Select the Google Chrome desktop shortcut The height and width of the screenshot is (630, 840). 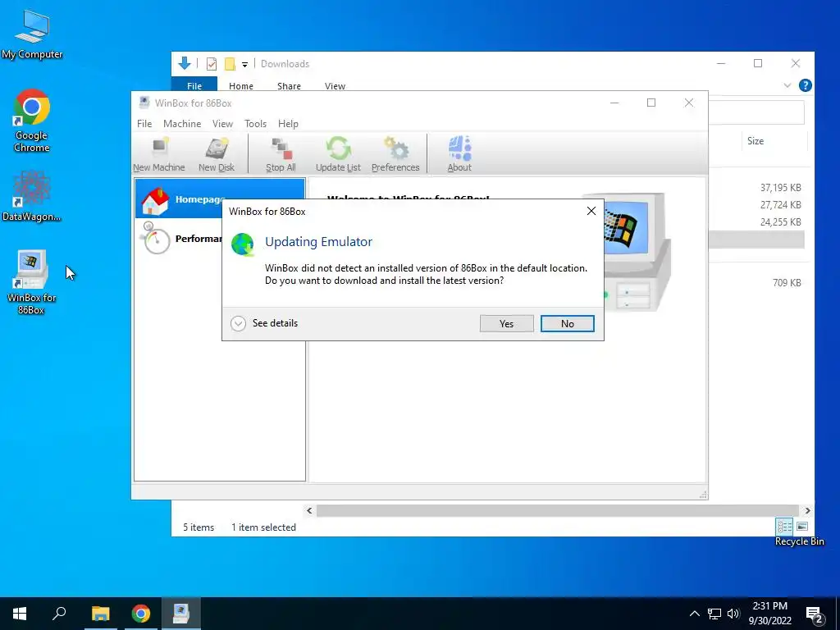coord(32,121)
